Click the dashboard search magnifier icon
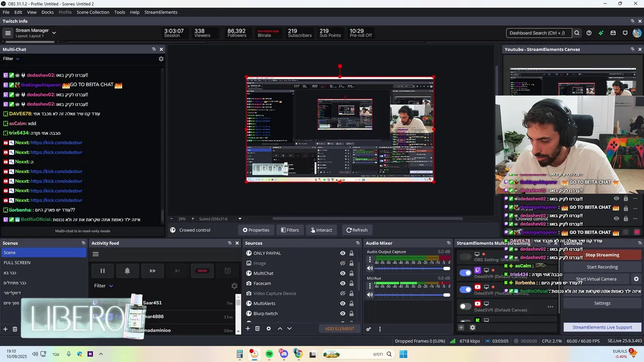The height and width of the screenshot is (362, 644). (577, 33)
